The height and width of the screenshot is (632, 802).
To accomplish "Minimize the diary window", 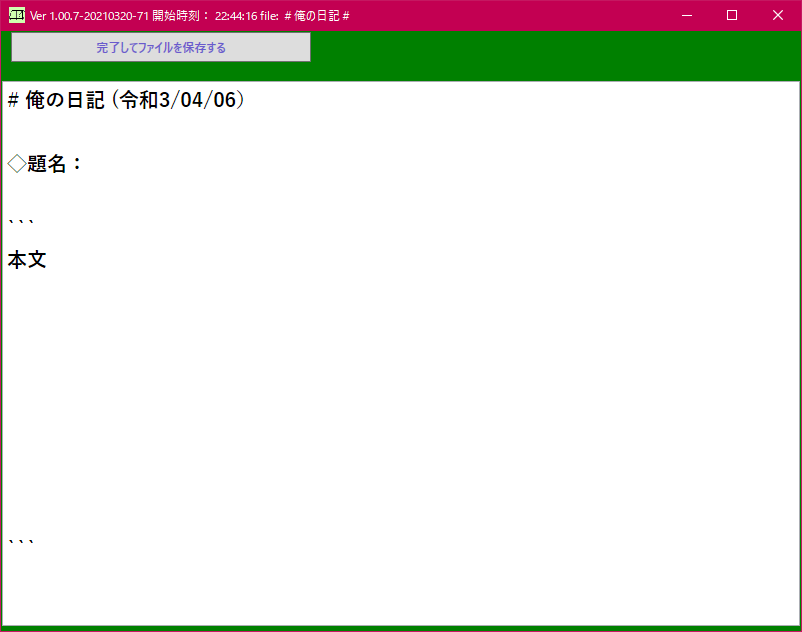I will click(x=687, y=15).
